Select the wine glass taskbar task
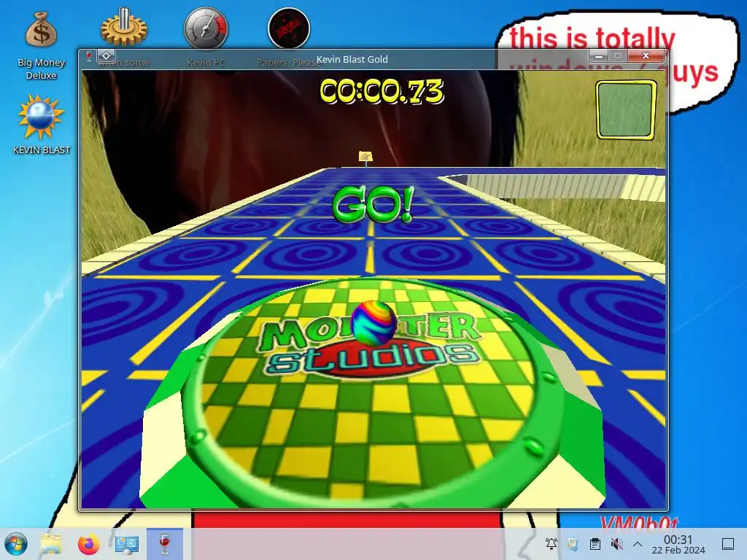Image resolution: width=747 pixels, height=560 pixels. click(x=164, y=544)
